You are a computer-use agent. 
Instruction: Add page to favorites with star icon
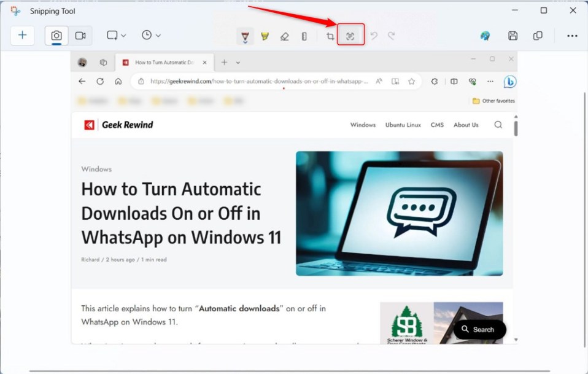(x=412, y=82)
